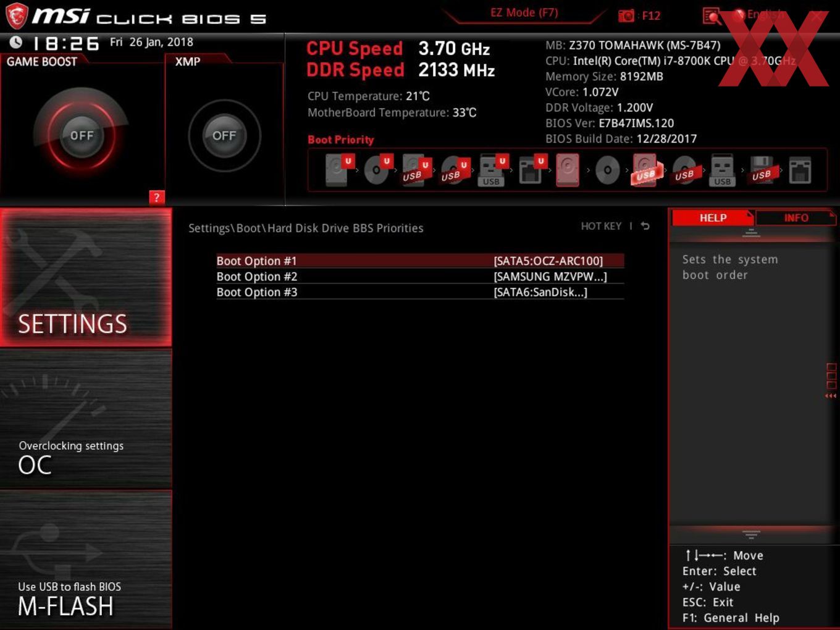Click the clock icon beside the time
840x630 pixels.
16,42
